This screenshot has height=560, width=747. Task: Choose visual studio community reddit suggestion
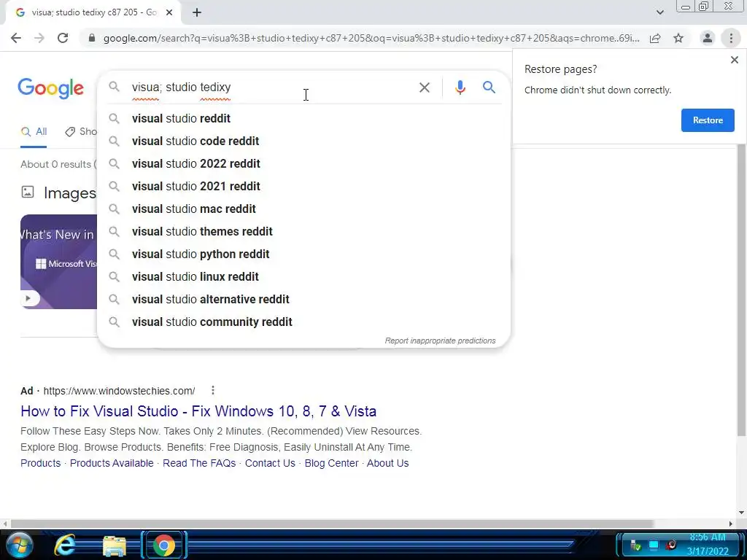[x=303, y=322]
